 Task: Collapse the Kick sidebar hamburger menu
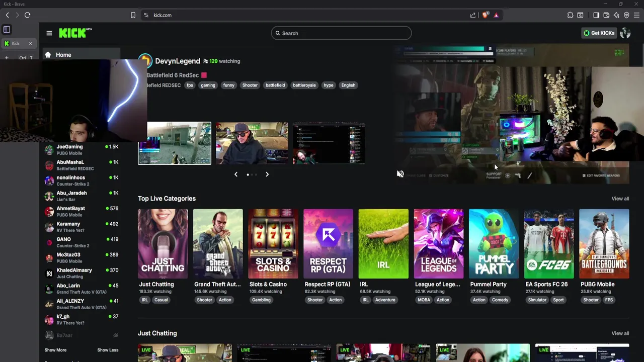pos(49,33)
